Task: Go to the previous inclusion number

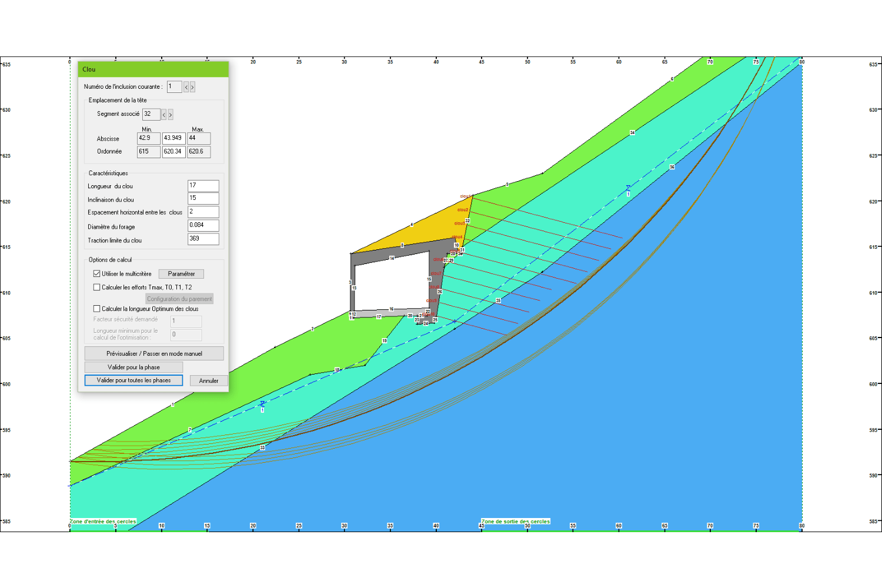Action: [x=186, y=87]
